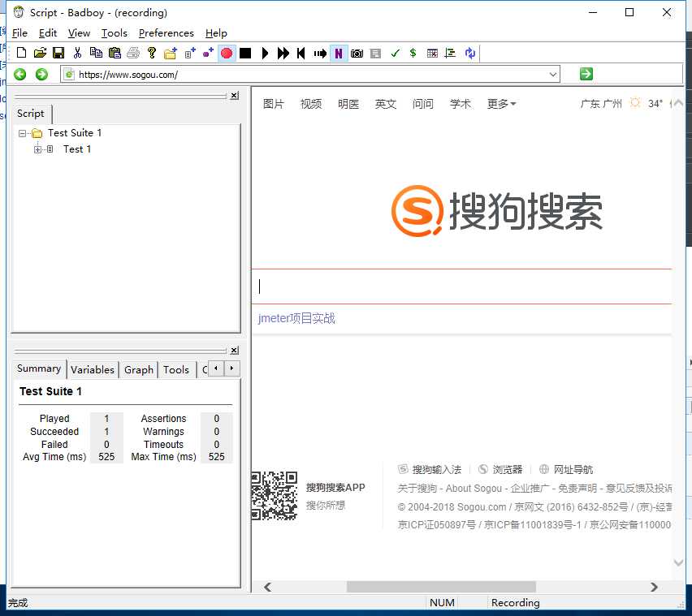Click the tree layout toolbar icon
The height and width of the screenshot is (616, 692).
[450, 54]
